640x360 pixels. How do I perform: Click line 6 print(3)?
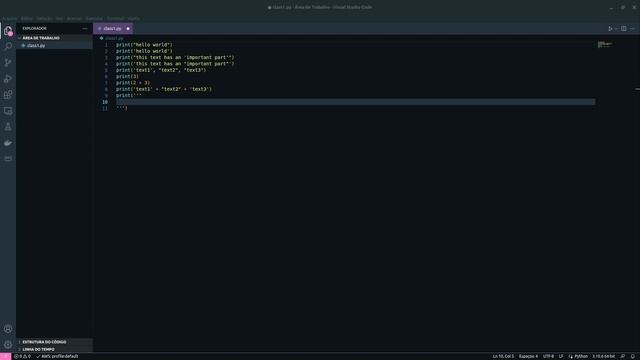(x=127, y=76)
